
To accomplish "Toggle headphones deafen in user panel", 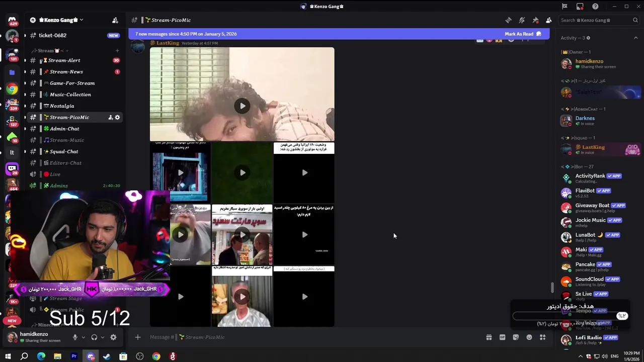I will pyautogui.click(x=94, y=337).
